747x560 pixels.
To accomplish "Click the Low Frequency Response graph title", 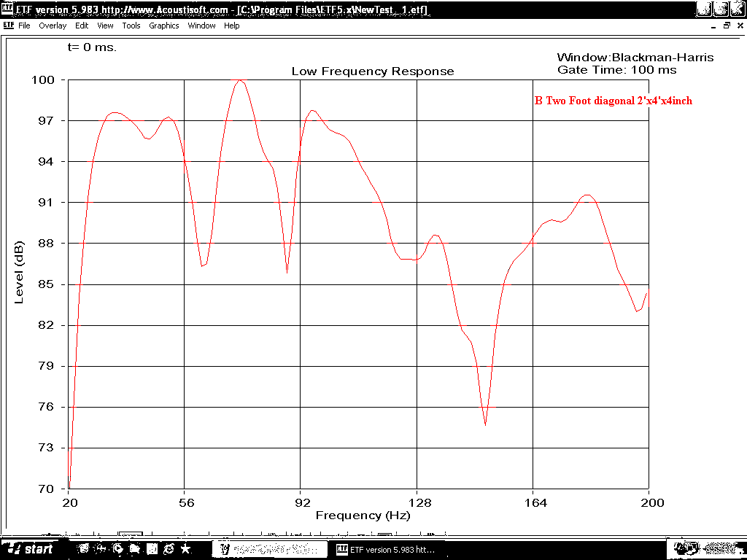I will [x=373, y=71].
